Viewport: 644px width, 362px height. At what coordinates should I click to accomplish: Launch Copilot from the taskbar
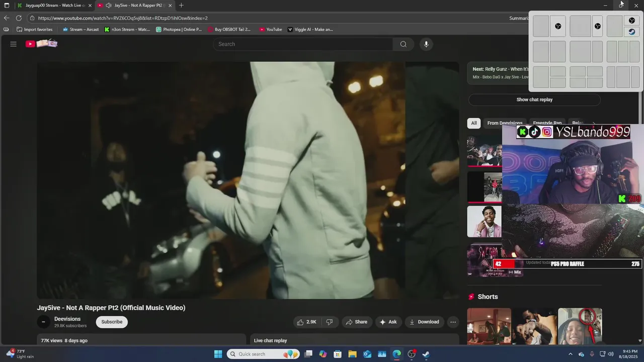point(323,354)
